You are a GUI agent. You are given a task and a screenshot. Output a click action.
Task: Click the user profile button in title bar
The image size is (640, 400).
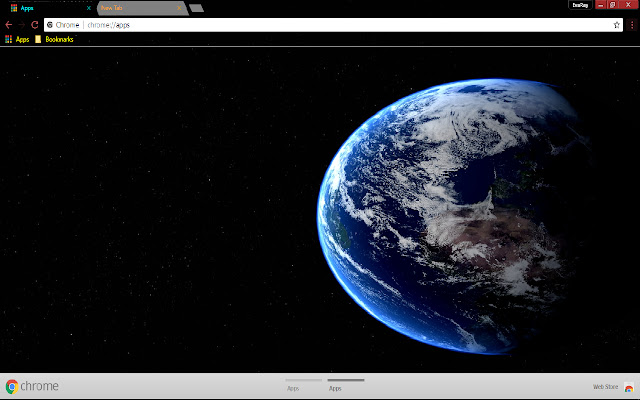pyautogui.click(x=580, y=5)
